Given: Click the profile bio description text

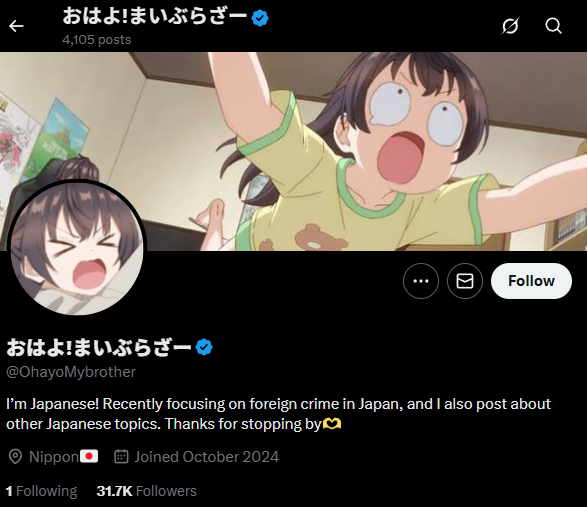Looking at the screenshot, I should [279, 414].
